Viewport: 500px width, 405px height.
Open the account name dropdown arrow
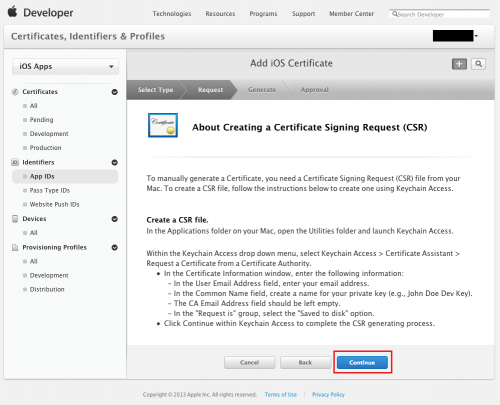476,36
